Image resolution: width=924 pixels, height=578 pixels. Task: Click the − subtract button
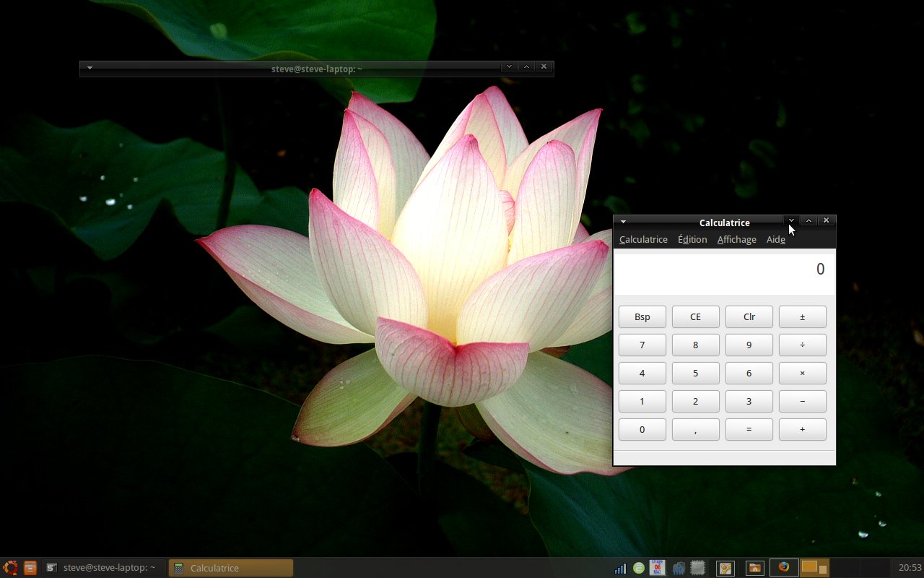803,401
